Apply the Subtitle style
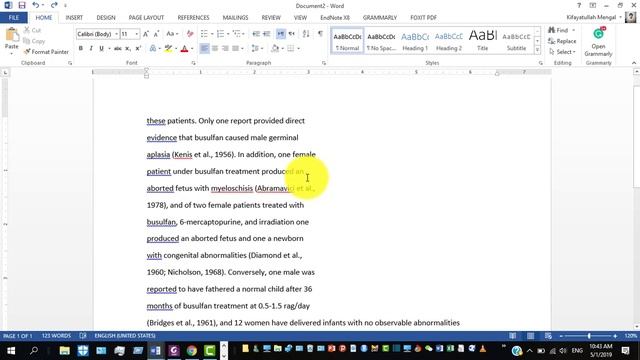Image resolution: width=640 pixels, height=360 pixels. [516, 41]
